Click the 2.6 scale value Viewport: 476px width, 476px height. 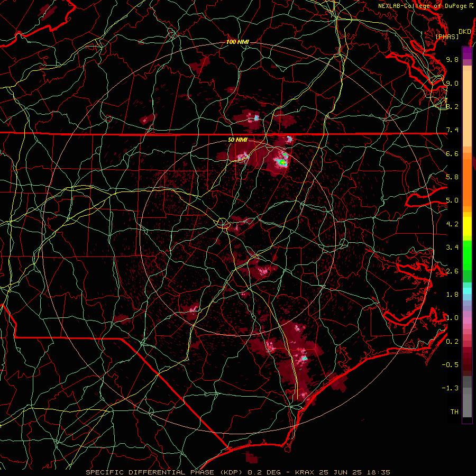pyautogui.click(x=452, y=271)
